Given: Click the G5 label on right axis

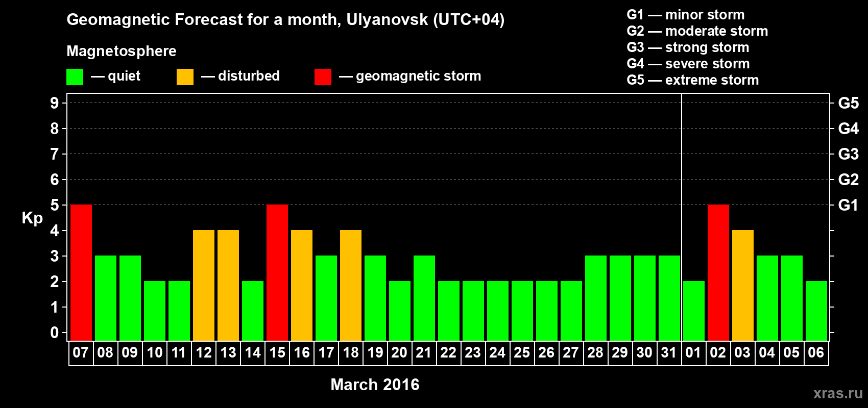Looking at the screenshot, I should click(848, 104).
